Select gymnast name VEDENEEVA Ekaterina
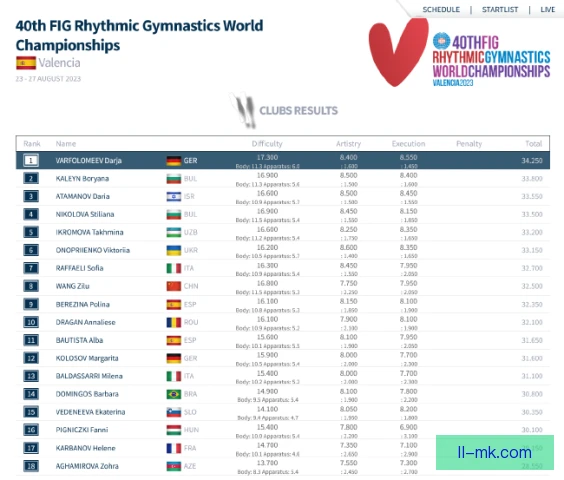This screenshot has height=480, width=564. coord(90,412)
